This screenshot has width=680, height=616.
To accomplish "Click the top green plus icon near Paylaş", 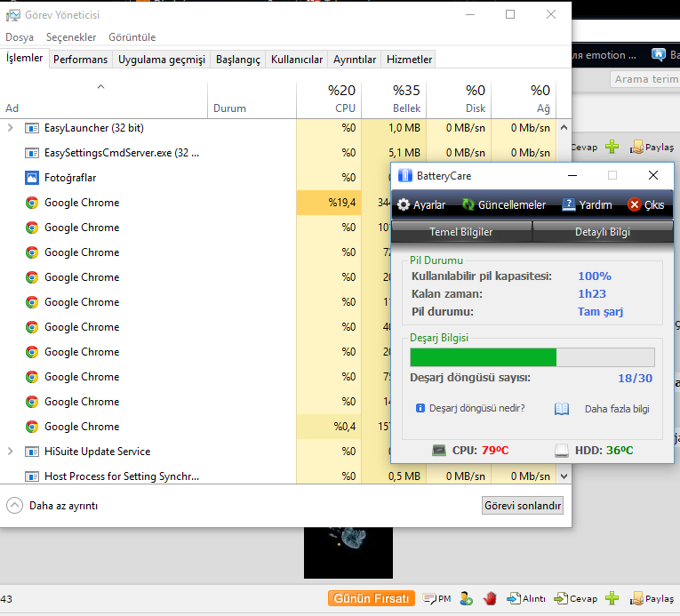I will pos(612,147).
